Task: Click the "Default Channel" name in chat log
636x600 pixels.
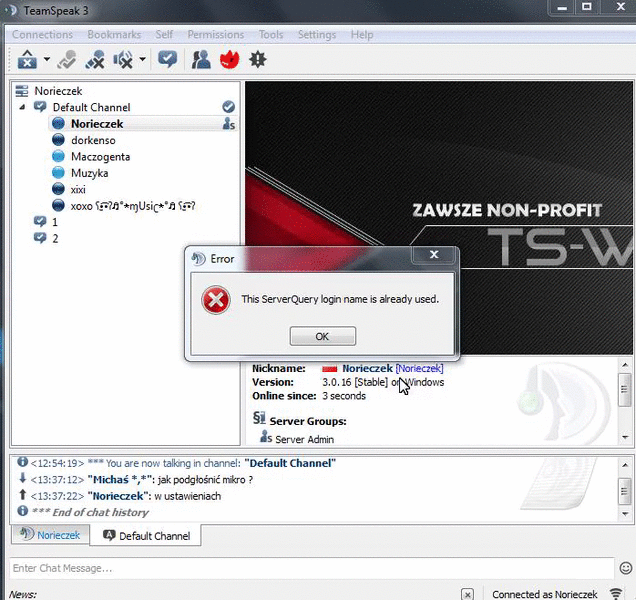Action: pos(290,463)
